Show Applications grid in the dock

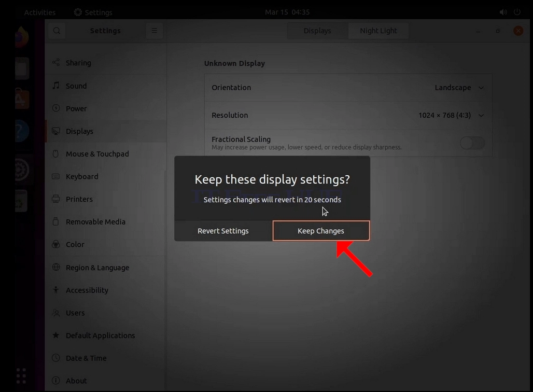(x=21, y=376)
